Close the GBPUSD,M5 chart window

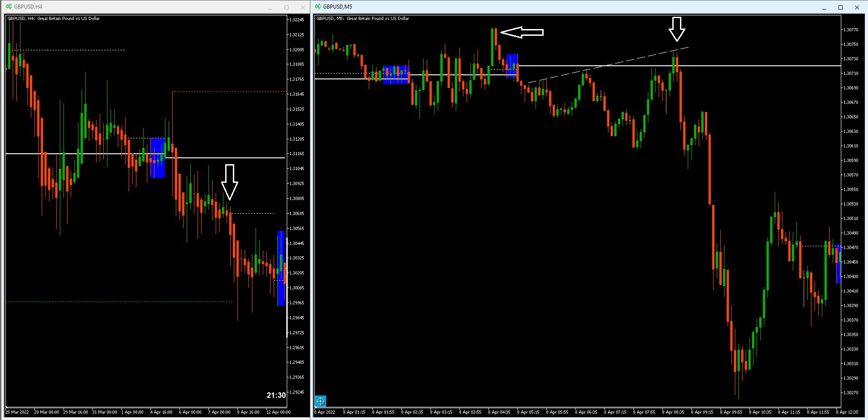[857, 7]
